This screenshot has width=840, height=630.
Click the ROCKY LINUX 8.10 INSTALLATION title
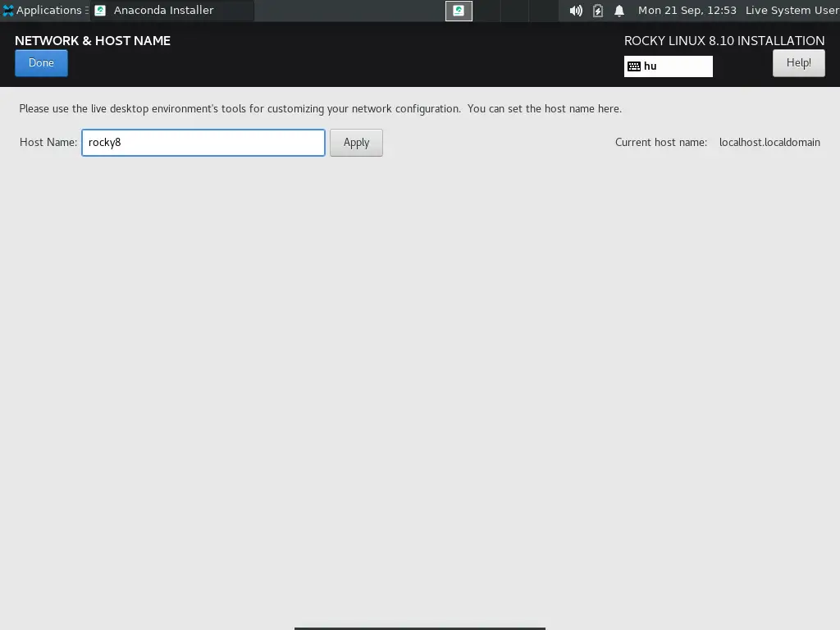[x=724, y=41]
